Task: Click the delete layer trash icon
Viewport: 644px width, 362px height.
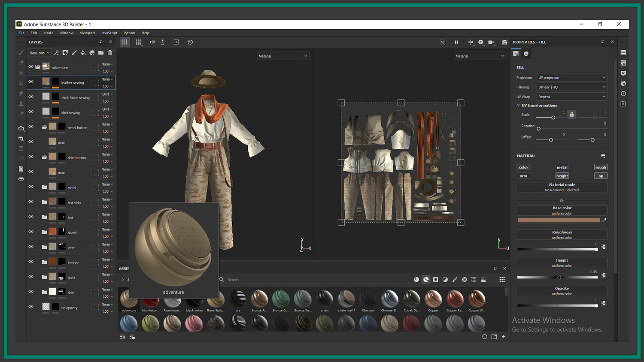Action: coord(110,53)
